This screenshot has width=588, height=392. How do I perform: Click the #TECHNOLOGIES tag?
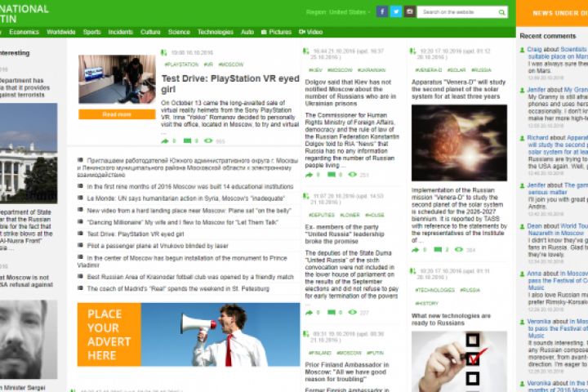point(434,291)
